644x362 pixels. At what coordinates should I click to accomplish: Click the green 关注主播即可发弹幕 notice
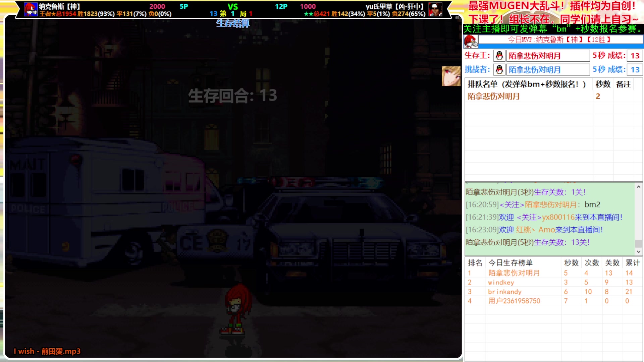(553, 29)
